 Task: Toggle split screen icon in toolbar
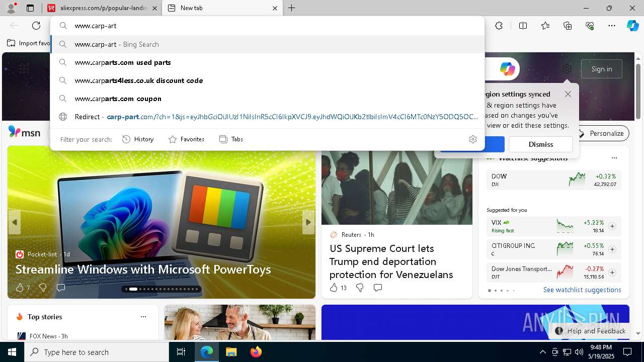click(523, 26)
